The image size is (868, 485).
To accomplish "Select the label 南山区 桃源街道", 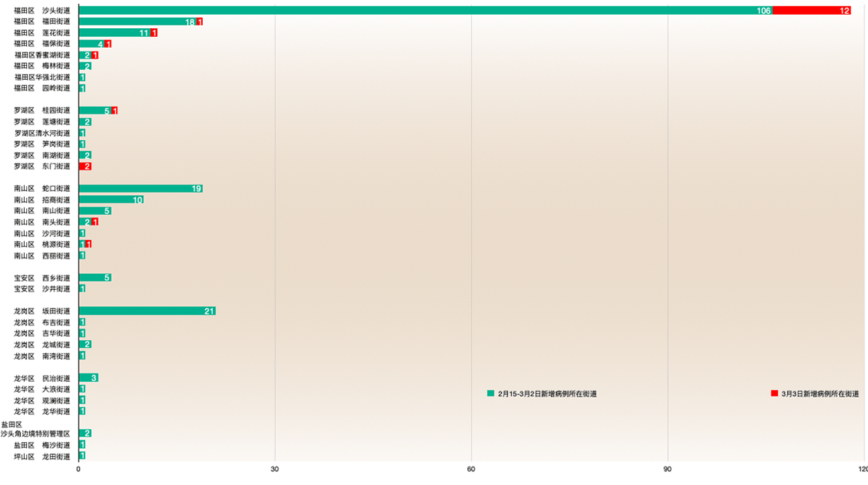I will pos(42,244).
